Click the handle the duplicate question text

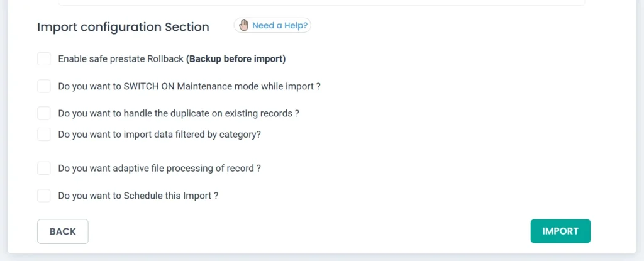point(178,114)
